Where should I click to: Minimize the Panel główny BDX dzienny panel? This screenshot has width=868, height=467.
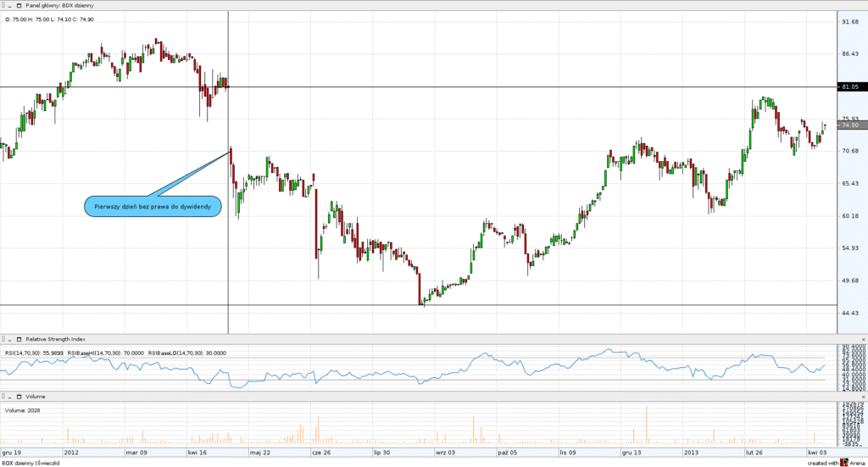coord(11,4)
